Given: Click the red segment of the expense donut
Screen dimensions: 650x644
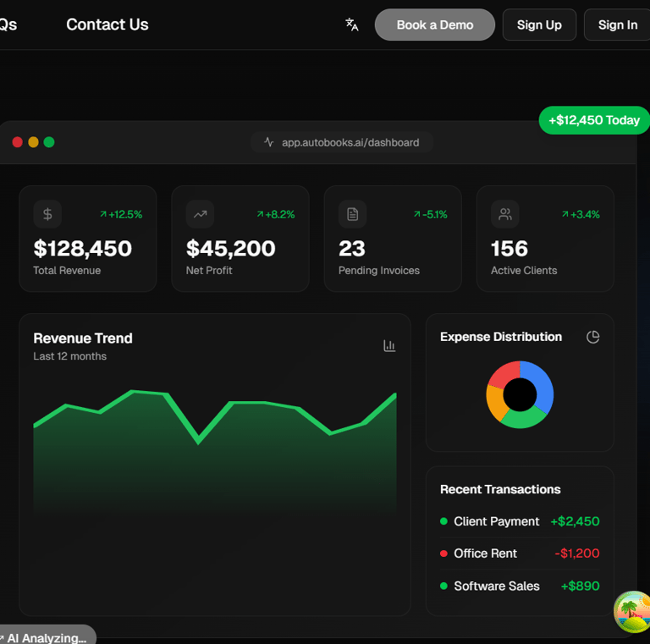Looking at the screenshot, I should 505,373.
